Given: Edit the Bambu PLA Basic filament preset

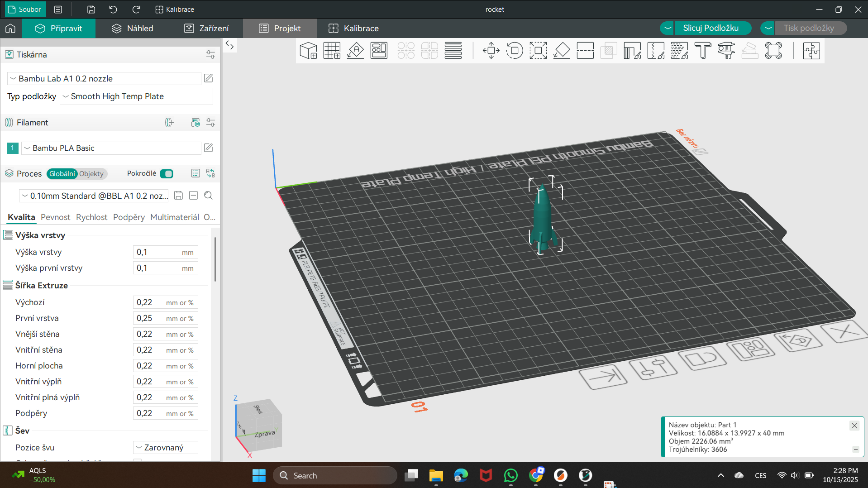Looking at the screenshot, I should click(x=209, y=148).
